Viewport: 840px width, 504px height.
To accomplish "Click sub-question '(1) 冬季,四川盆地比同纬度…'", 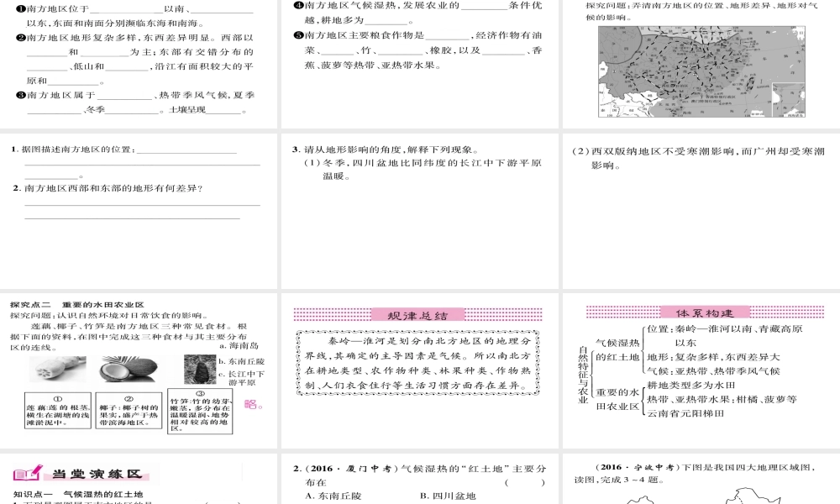I will [x=423, y=169].
